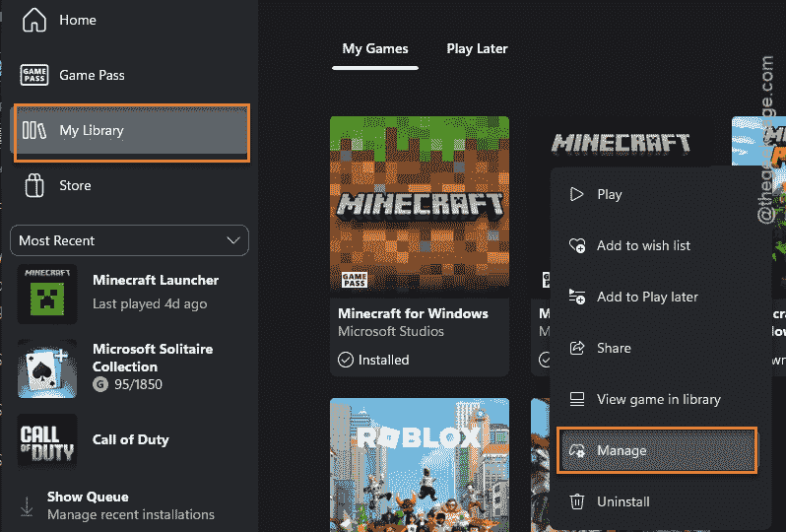This screenshot has width=786, height=532.
Task: Click the Home house icon
Action: click(x=34, y=20)
